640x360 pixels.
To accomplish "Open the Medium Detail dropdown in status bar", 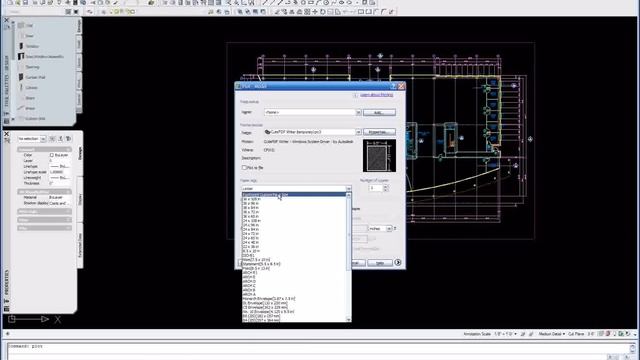I will tap(552, 334).
